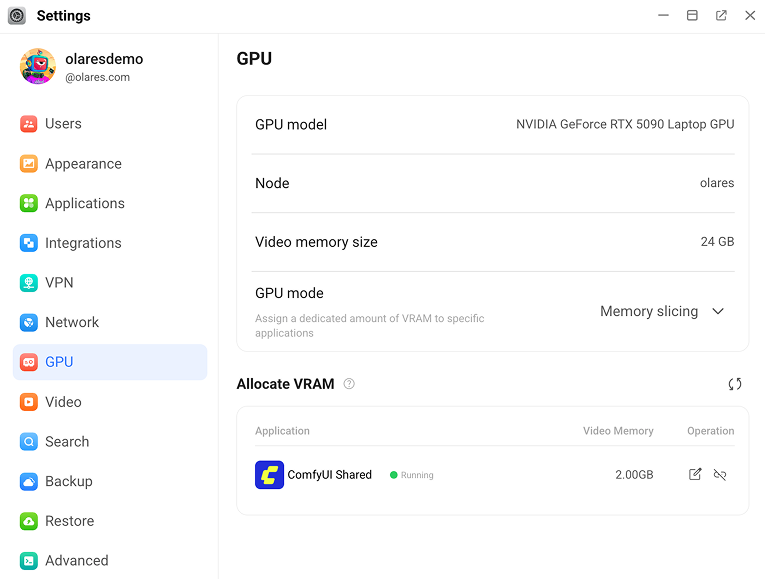Open the Users settings section

(x=63, y=124)
